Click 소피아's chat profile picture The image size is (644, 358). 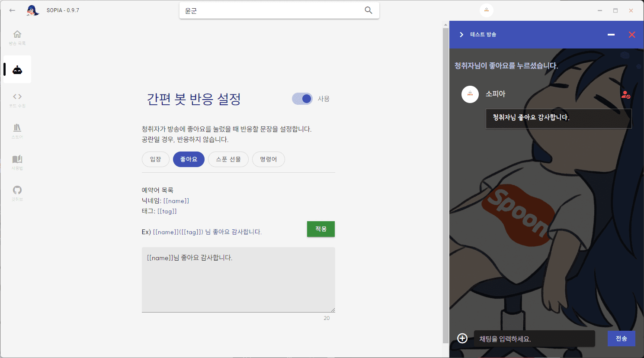click(470, 94)
